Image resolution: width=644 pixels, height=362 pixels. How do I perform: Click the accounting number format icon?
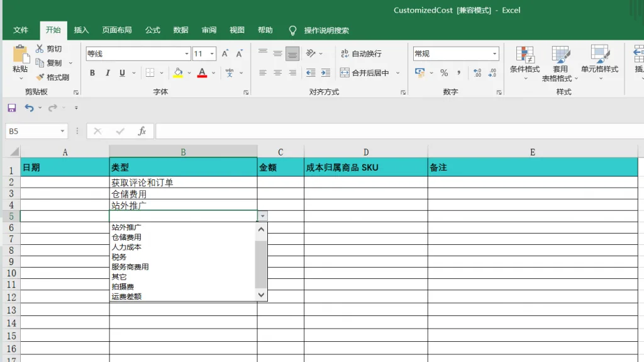(419, 73)
